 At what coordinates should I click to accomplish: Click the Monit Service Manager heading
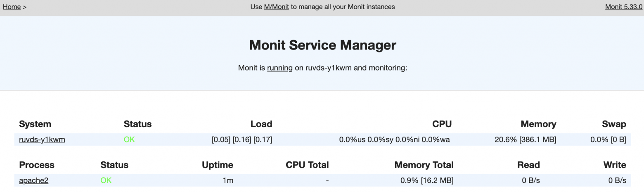(322, 45)
